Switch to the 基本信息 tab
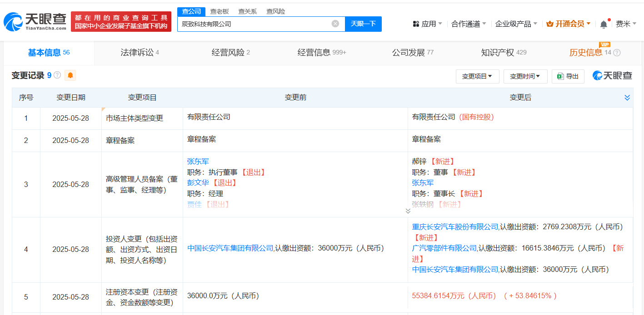The height and width of the screenshot is (315, 644). pos(49,53)
